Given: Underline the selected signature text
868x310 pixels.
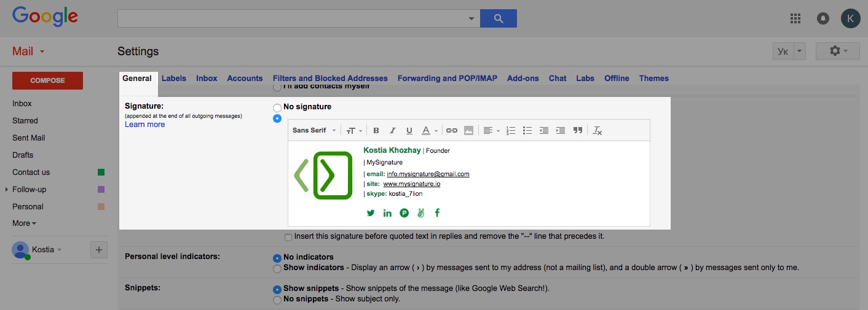Looking at the screenshot, I should coord(409,130).
